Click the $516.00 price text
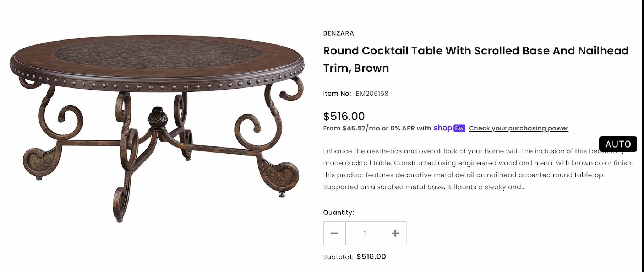Screen dimensions: 644x272 [x=343, y=116]
